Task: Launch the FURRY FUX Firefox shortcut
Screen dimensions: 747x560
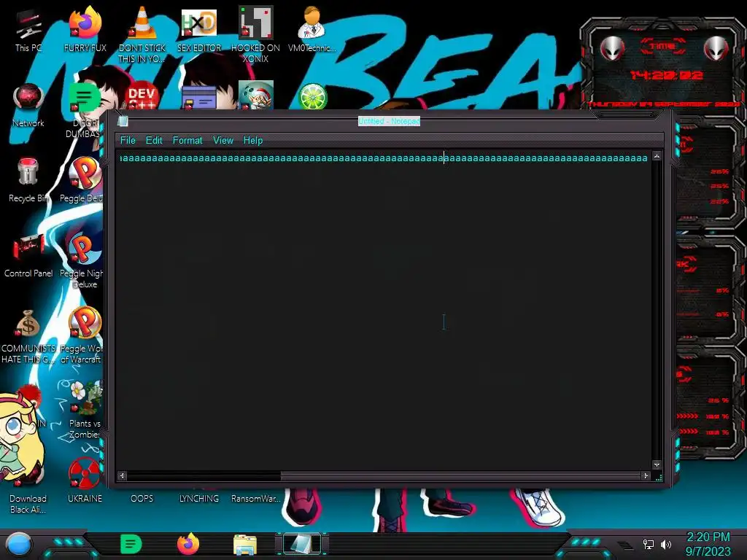Action: [85, 29]
